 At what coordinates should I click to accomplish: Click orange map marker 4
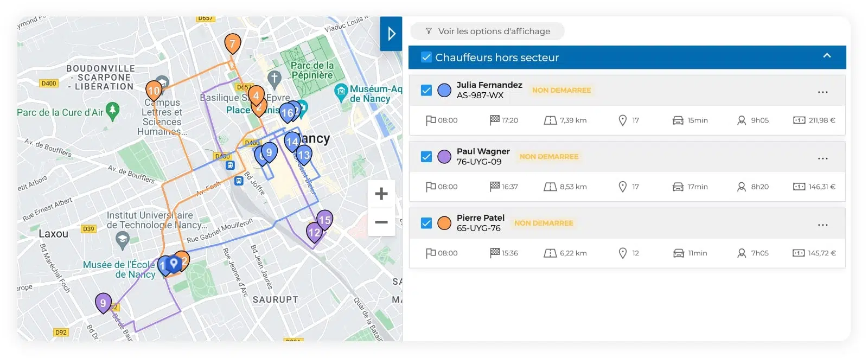pyautogui.click(x=256, y=97)
